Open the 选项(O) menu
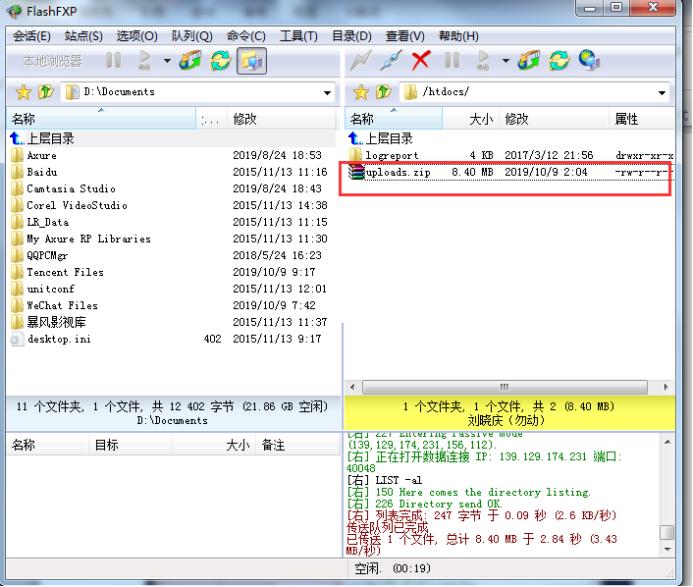This screenshot has width=693, height=587. (x=137, y=36)
